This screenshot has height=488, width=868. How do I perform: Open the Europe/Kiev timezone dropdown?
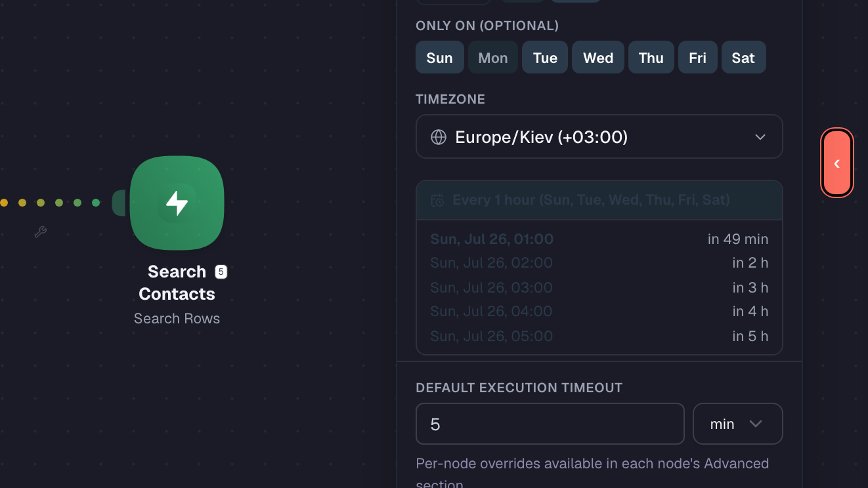pyautogui.click(x=599, y=136)
